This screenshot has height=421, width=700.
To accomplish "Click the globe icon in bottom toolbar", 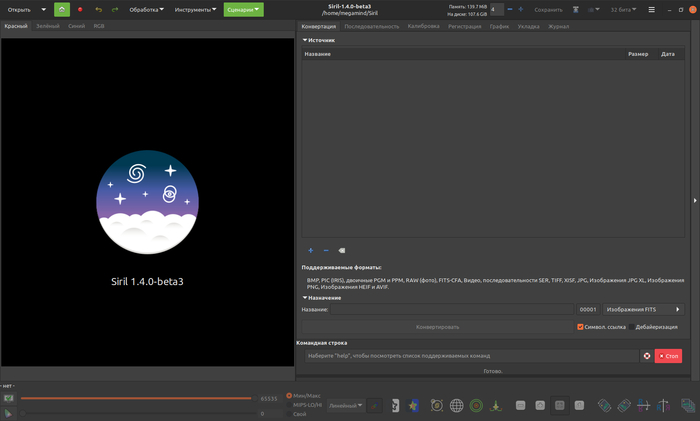I will (457, 405).
